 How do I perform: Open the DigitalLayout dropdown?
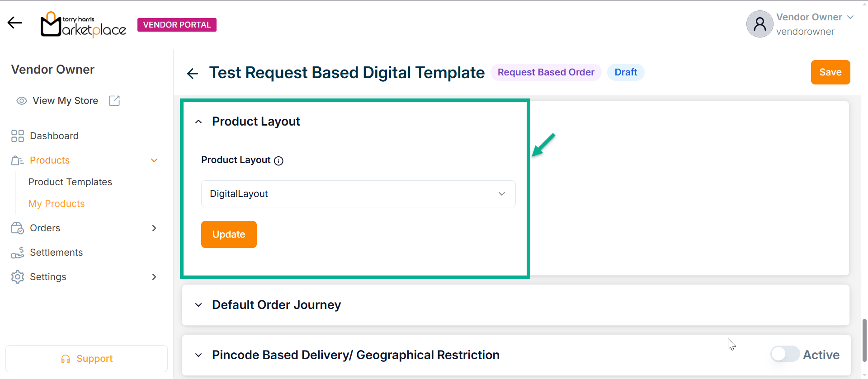coord(358,194)
